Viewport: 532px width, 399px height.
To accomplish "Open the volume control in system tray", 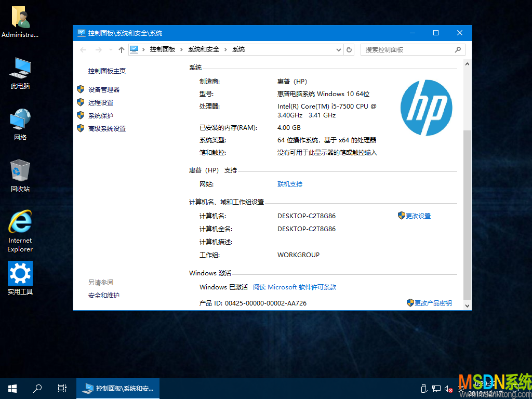I will [448, 388].
